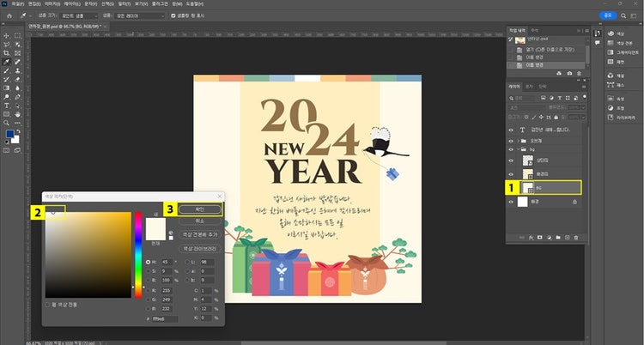
Task: Select the Object Selection tool
Action: click(x=18, y=45)
